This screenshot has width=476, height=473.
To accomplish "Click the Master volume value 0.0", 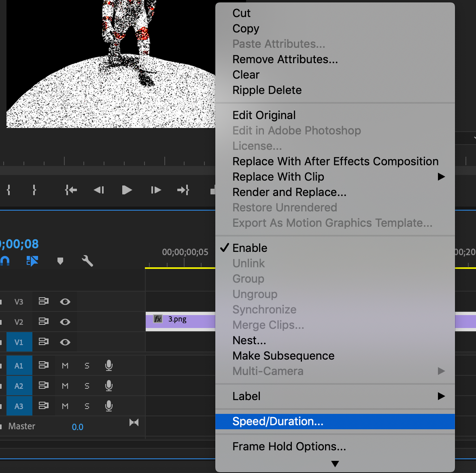I will coord(77,427).
